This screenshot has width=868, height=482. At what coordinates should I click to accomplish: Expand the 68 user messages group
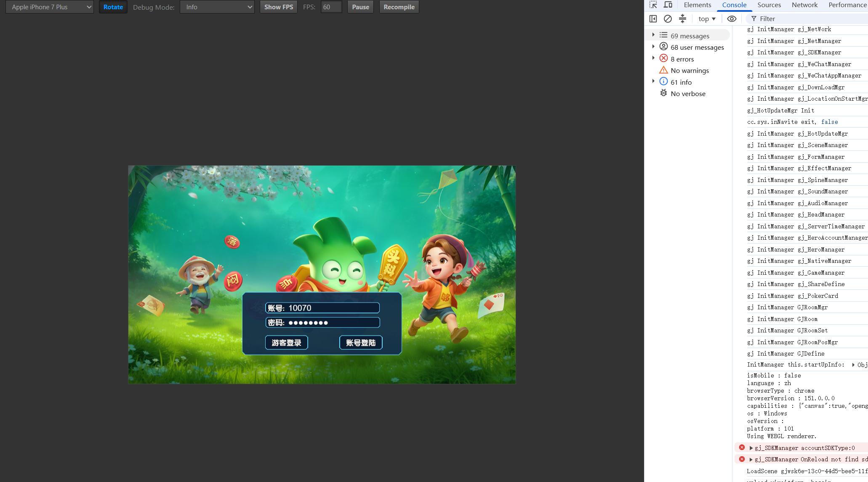click(653, 47)
